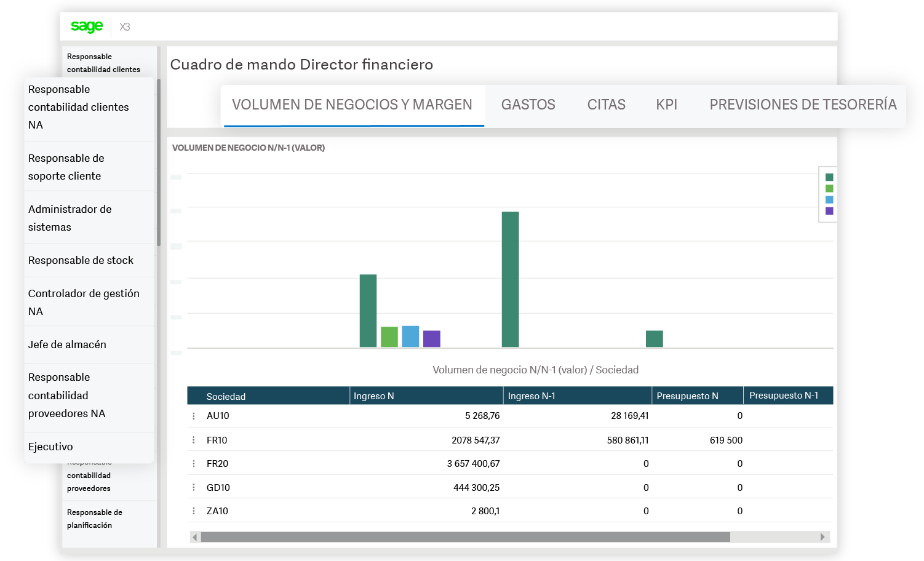924x561 pixels.
Task: Open row options for ZA10
Action: point(194,511)
